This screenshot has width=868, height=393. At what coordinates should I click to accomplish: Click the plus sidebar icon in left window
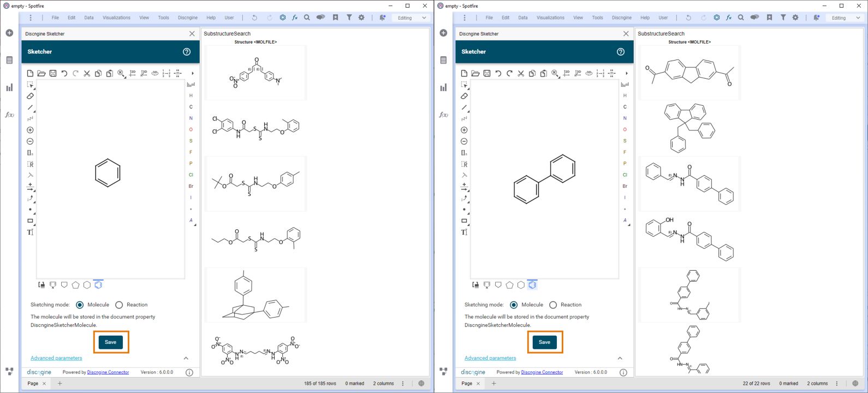[x=9, y=33]
